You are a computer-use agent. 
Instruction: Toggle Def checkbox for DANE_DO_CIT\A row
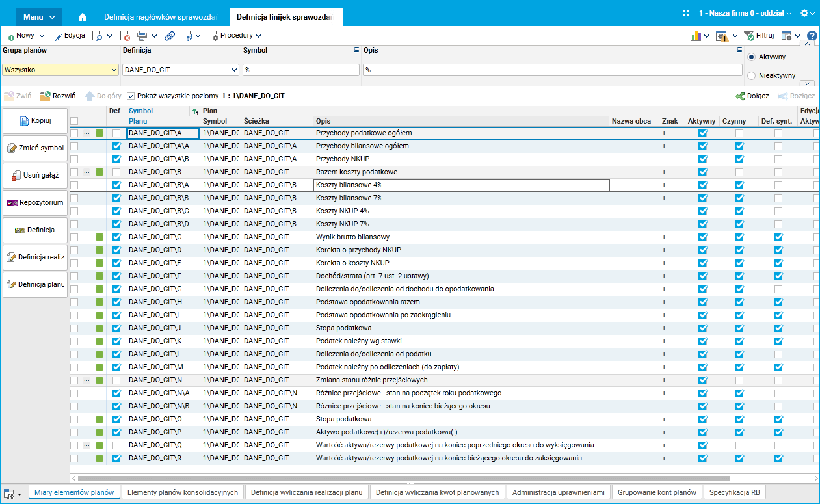[x=116, y=133]
